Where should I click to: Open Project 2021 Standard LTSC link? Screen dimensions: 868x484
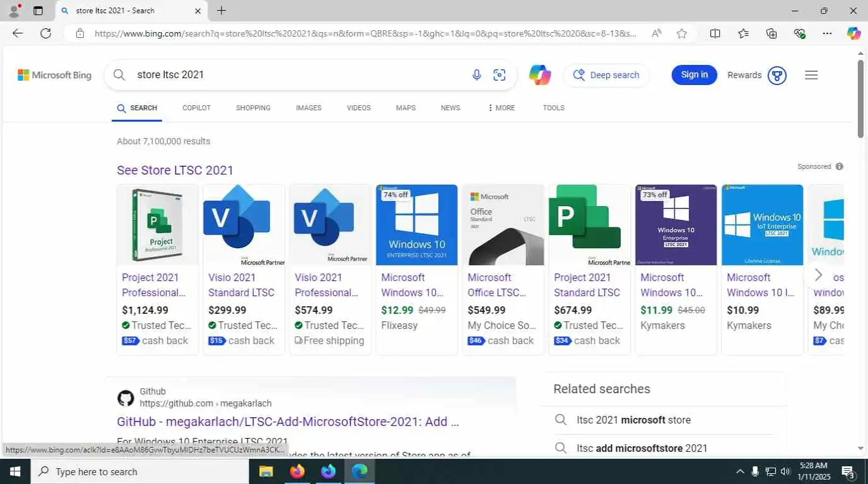pyautogui.click(x=587, y=285)
